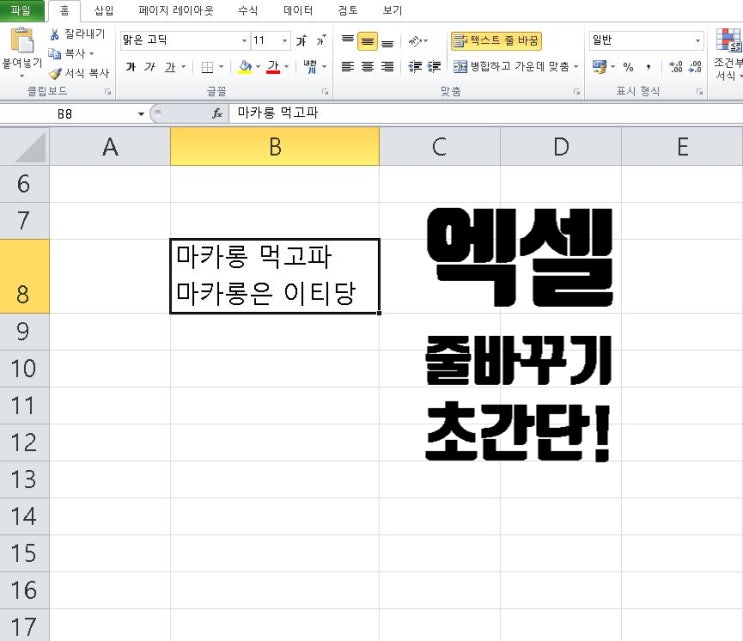Increase the cell indent
The height and width of the screenshot is (641, 743).
[x=434, y=67]
